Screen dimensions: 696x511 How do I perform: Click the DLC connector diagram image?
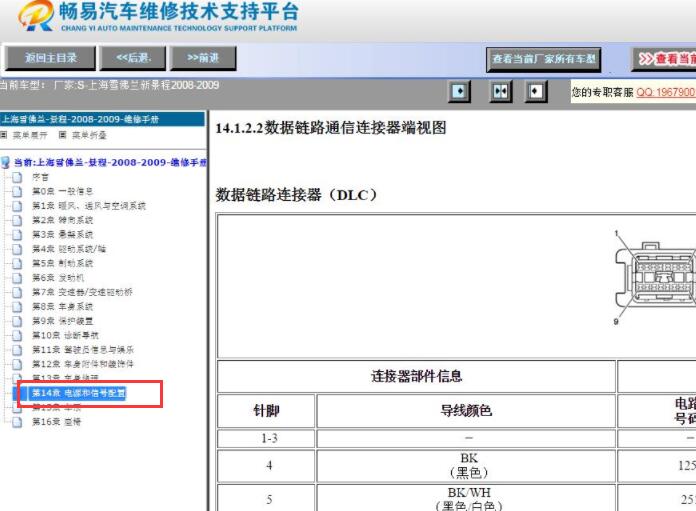click(655, 277)
